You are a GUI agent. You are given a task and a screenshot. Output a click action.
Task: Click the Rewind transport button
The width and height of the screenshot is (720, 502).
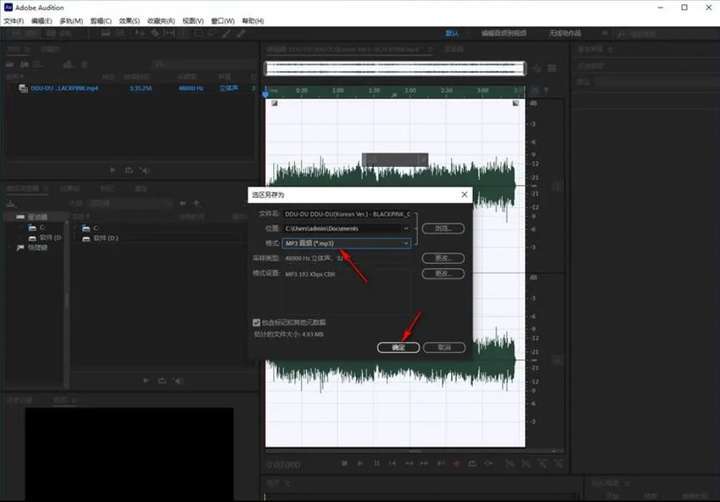[409, 464]
